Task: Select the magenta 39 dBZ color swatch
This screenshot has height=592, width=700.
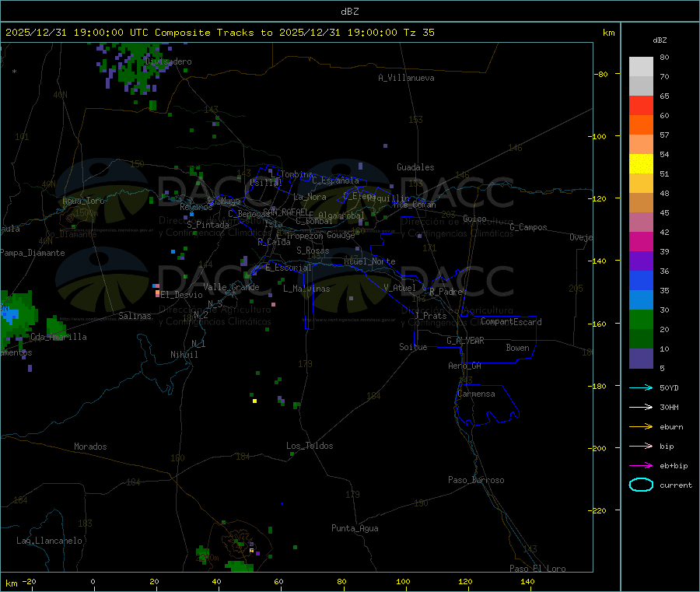Action: click(641, 241)
